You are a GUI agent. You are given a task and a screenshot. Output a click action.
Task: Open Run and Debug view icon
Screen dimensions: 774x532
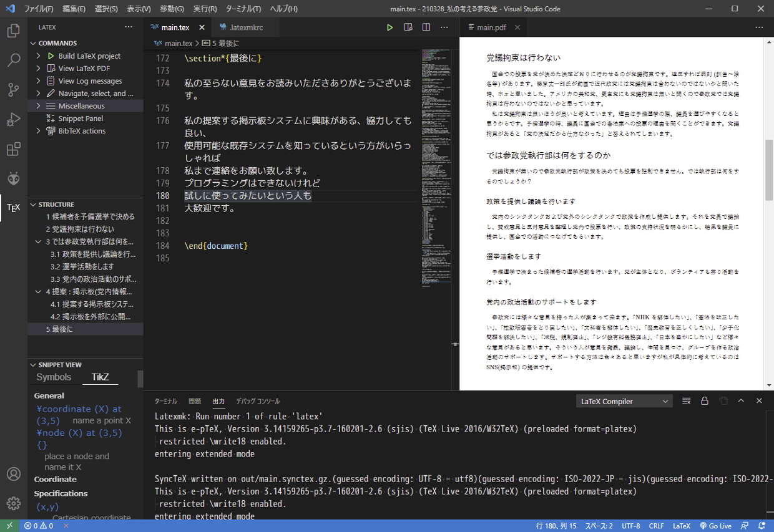click(13, 120)
